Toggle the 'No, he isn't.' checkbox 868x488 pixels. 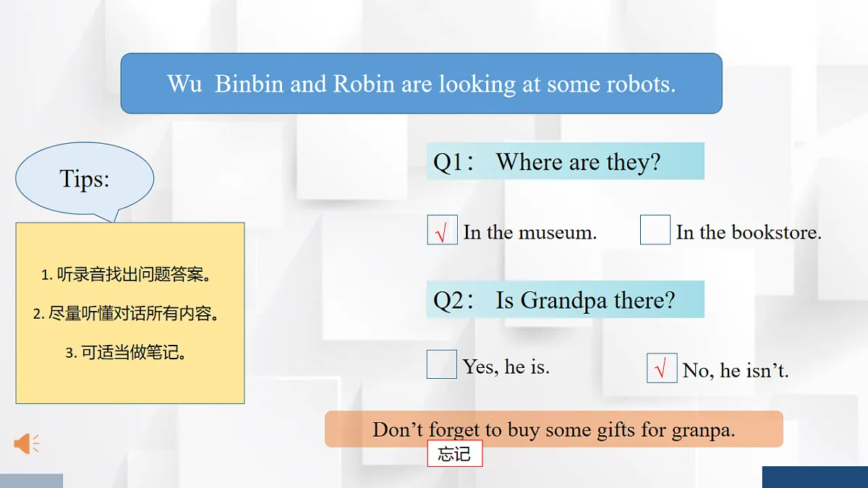point(662,368)
